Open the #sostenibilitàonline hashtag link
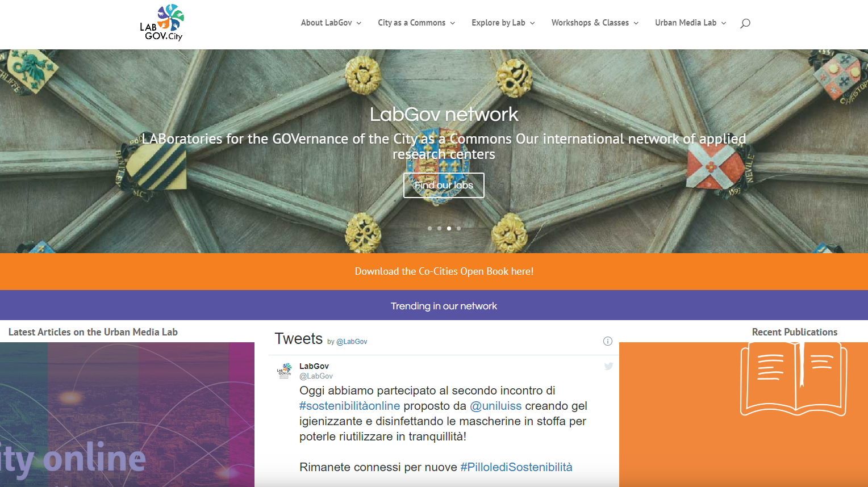Viewport: 868px width, 487px height. pos(349,406)
